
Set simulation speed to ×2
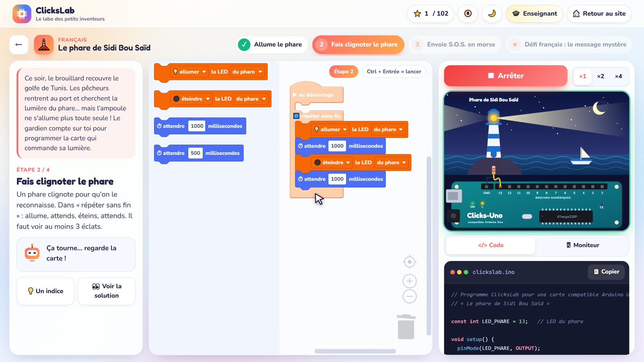point(601,76)
